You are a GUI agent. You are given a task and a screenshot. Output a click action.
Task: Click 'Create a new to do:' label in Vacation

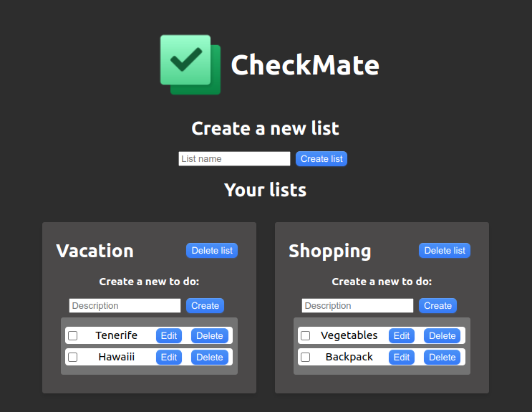[149, 281]
